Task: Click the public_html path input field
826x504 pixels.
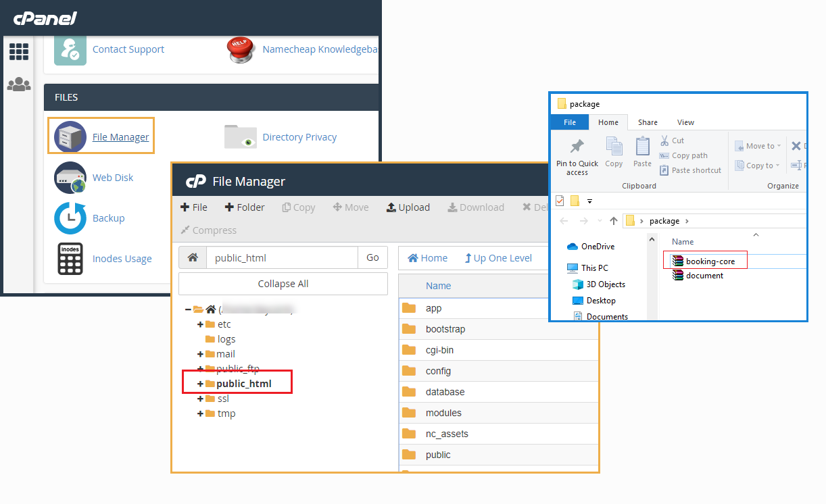Action: [x=282, y=257]
